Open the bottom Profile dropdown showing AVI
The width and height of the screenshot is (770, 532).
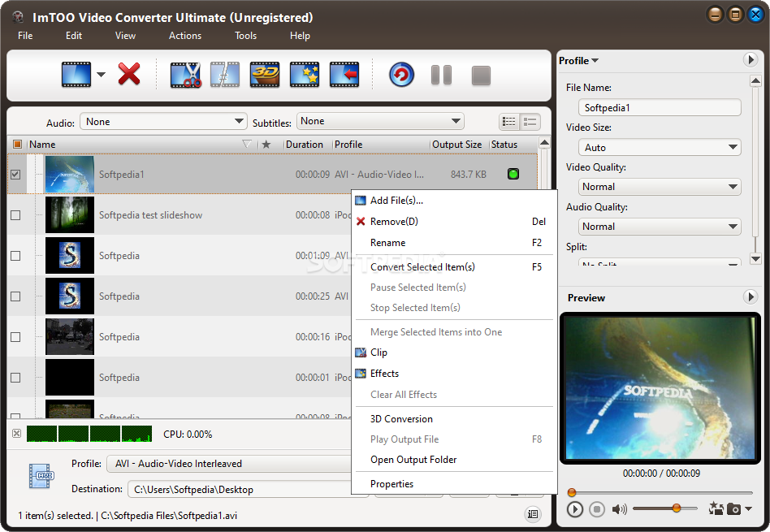tap(231, 464)
